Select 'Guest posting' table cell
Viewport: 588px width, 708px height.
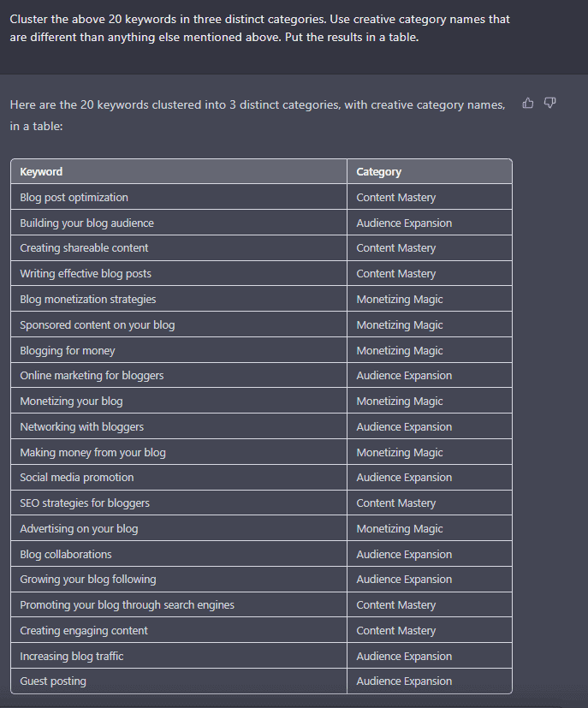(179, 681)
